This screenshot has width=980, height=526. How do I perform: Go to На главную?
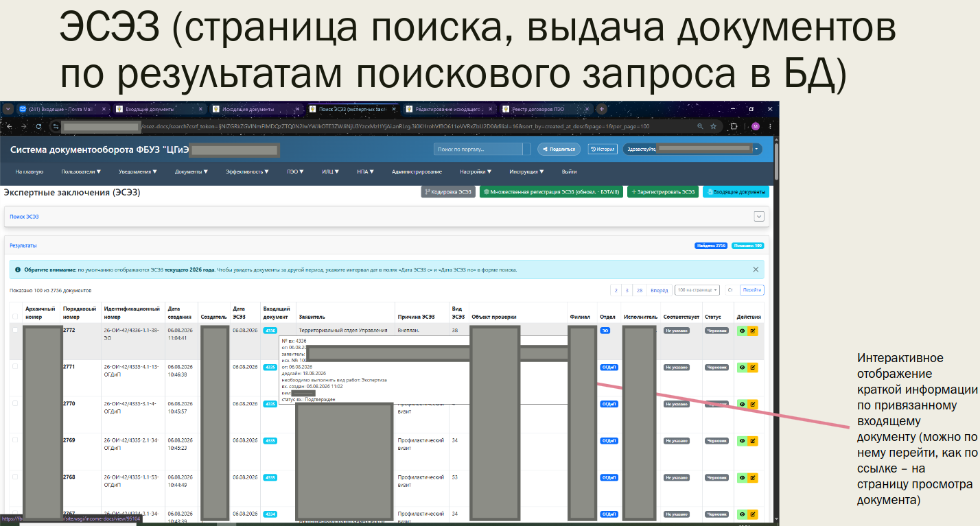[30, 171]
